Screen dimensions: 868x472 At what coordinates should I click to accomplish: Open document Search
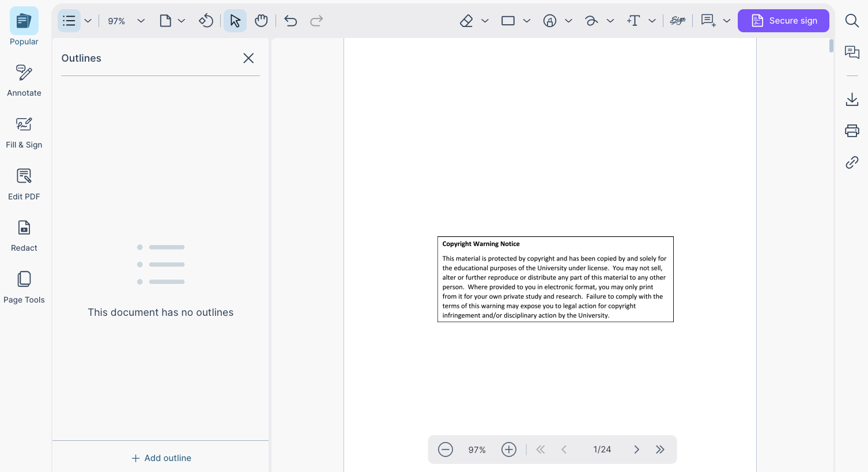point(852,20)
